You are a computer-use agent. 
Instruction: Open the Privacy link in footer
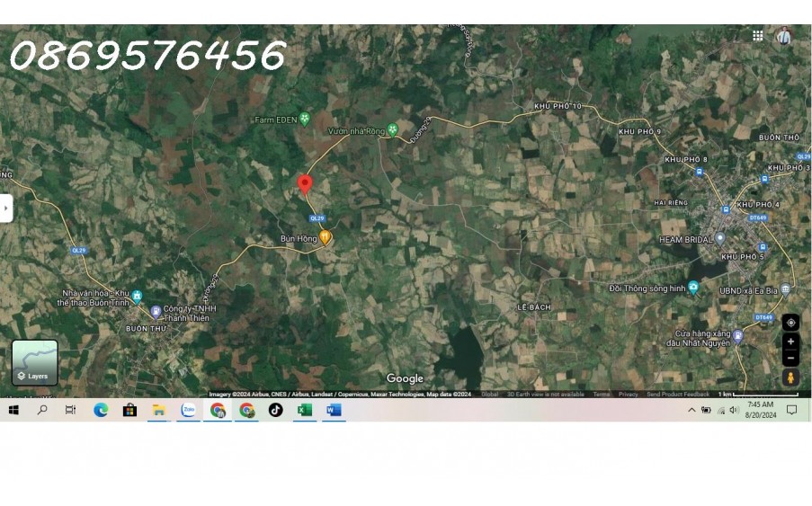point(628,395)
